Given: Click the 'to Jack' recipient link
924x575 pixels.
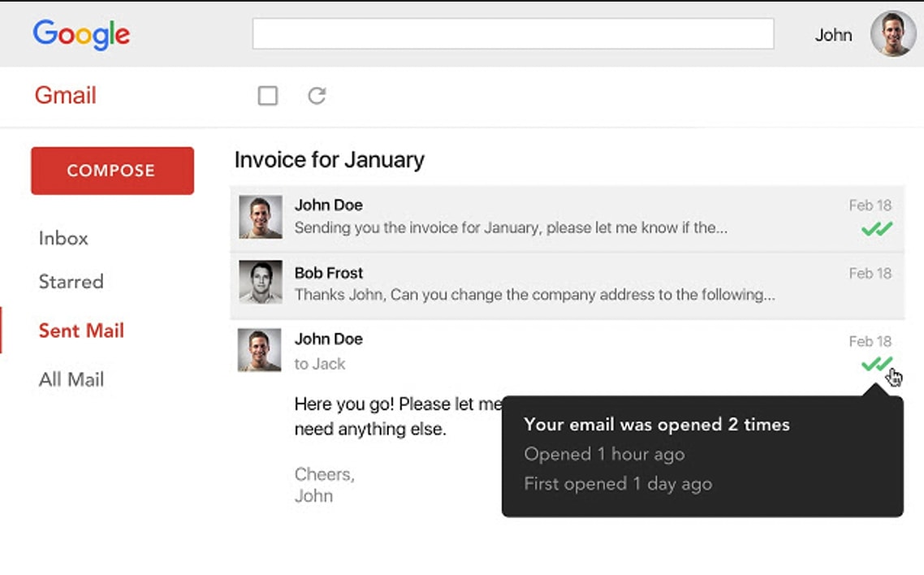Looking at the screenshot, I should click(320, 364).
